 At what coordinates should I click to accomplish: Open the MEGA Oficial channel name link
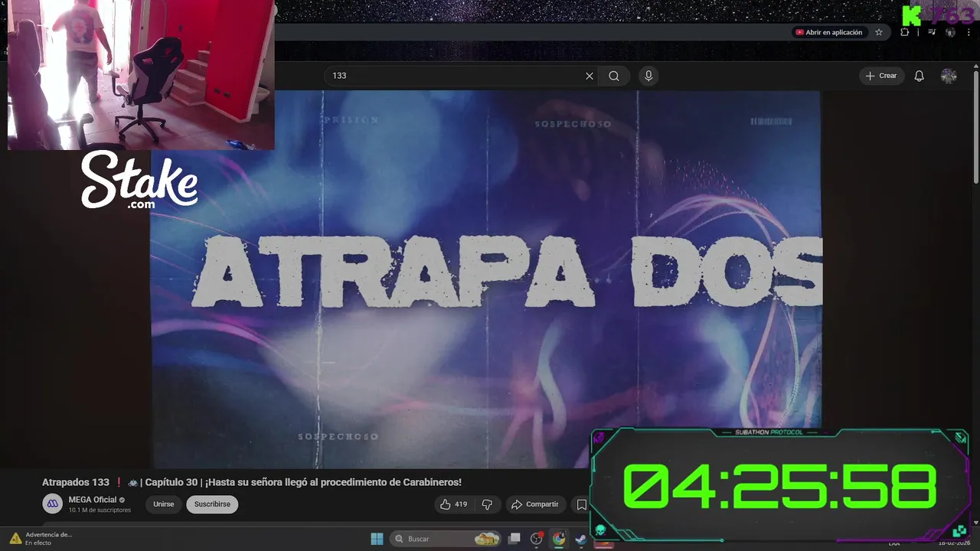pos(93,500)
